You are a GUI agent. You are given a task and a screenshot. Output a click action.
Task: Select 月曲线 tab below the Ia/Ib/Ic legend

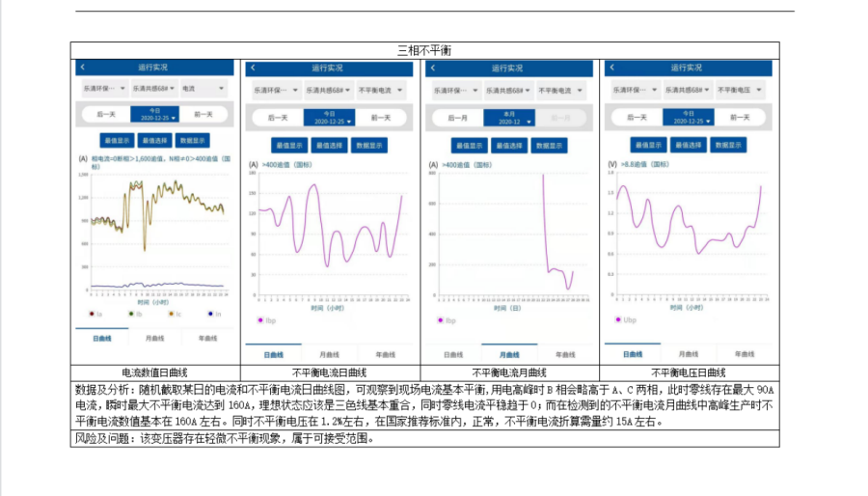(x=154, y=339)
